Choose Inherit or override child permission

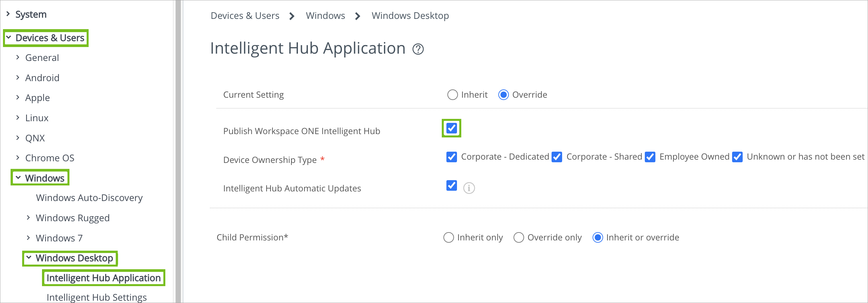pyautogui.click(x=598, y=237)
